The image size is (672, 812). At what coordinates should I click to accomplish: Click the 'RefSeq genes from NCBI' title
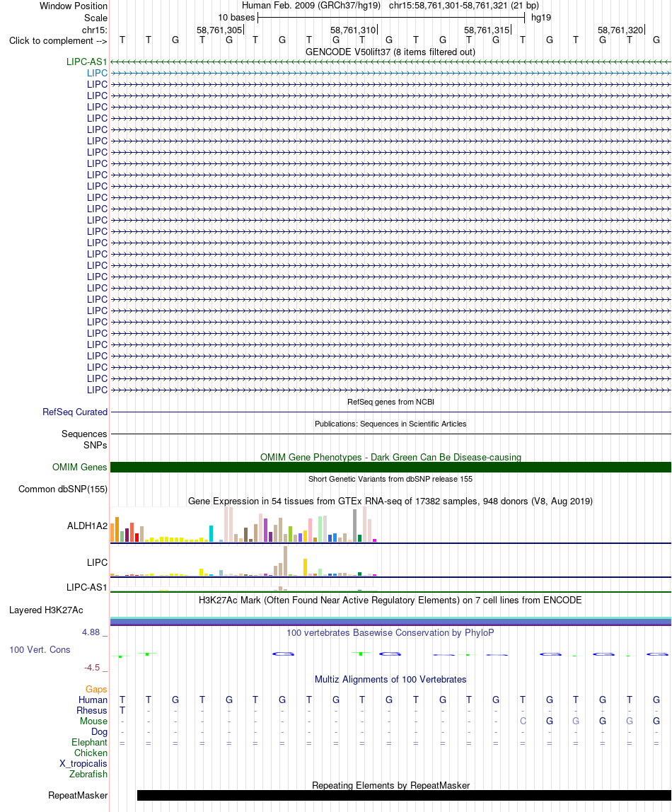click(391, 402)
